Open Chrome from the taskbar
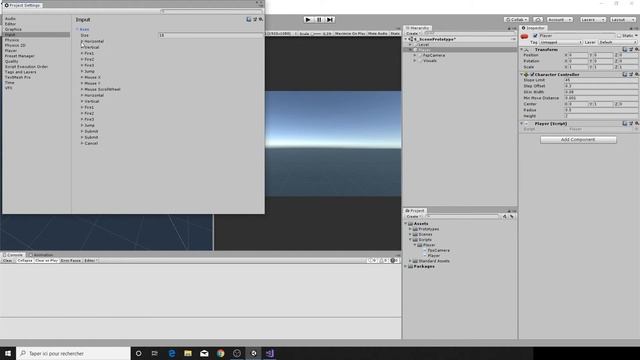This screenshot has width=640, height=360. 221,353
